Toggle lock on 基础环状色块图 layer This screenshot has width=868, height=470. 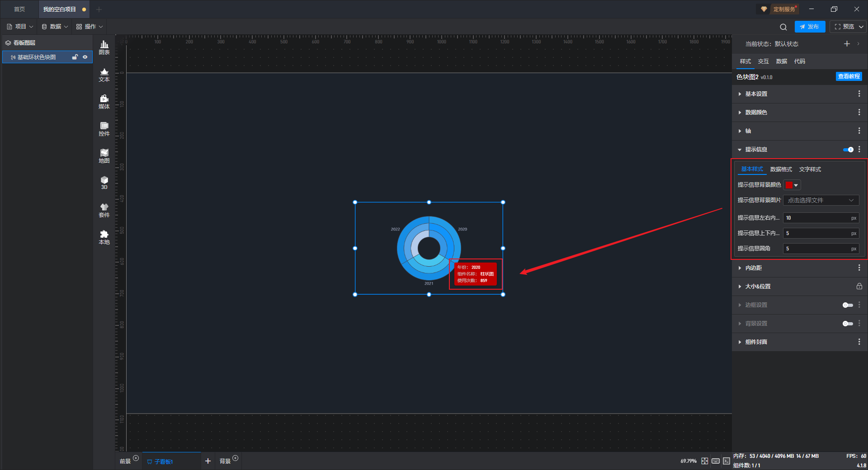[75, 57]
